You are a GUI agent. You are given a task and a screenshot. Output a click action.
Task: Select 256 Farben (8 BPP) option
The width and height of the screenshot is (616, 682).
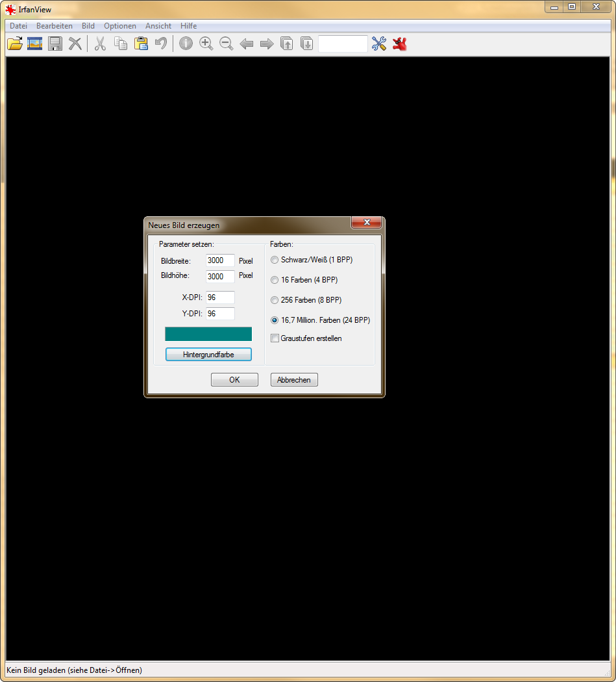tap(306, 299)
